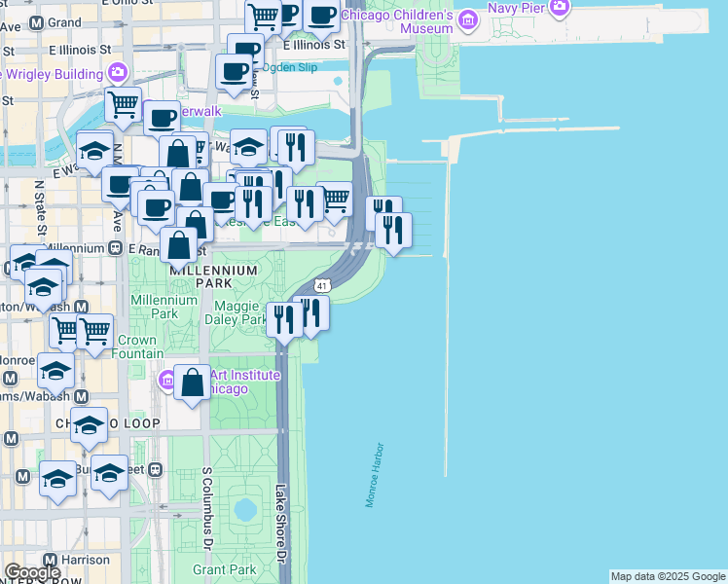Image resolution: width=728 pixels, height=584 pixels.
Task: Click Adams/Wabash metro M icon
Action: click(x=81, y=396)
